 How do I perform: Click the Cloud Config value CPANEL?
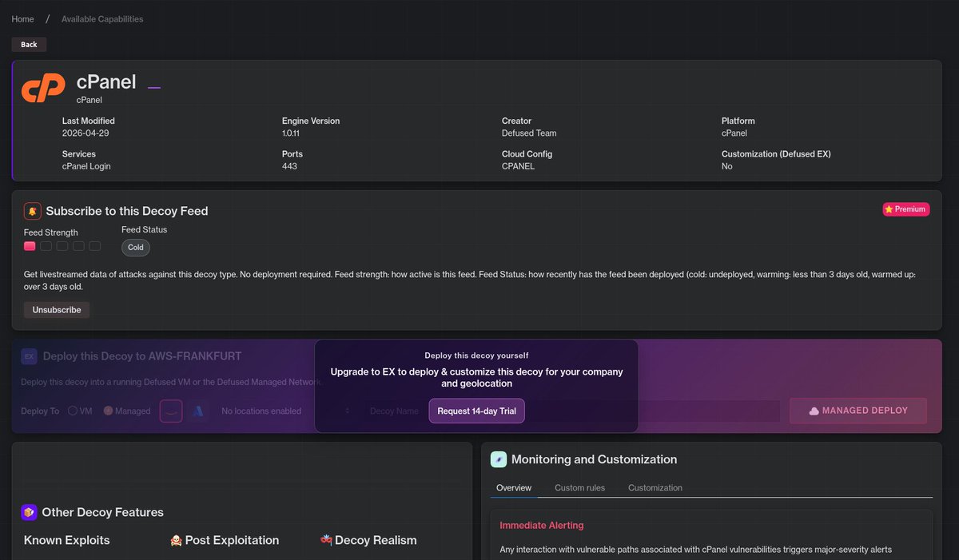click(x=518, y=166)
